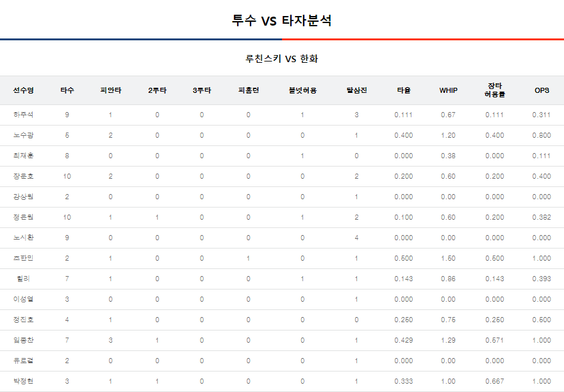Select player name 이성열
The height and width of the screenshot is (392, 564).
tap(23, 299)
